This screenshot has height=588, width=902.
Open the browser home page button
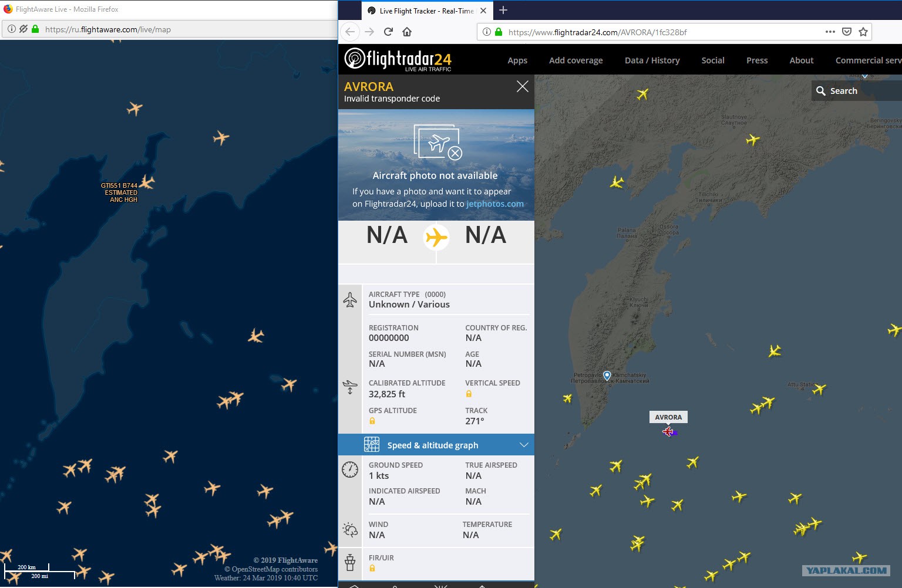click(407, 32)
